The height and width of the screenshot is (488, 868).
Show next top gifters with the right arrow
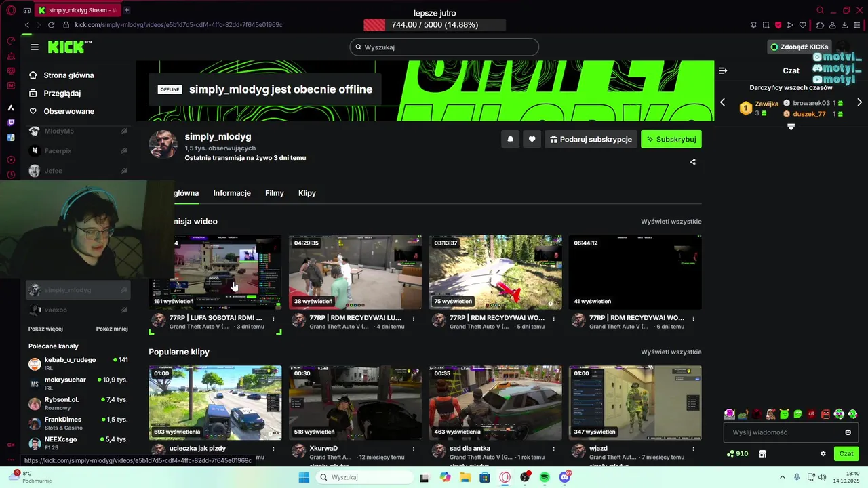(859, 102)
